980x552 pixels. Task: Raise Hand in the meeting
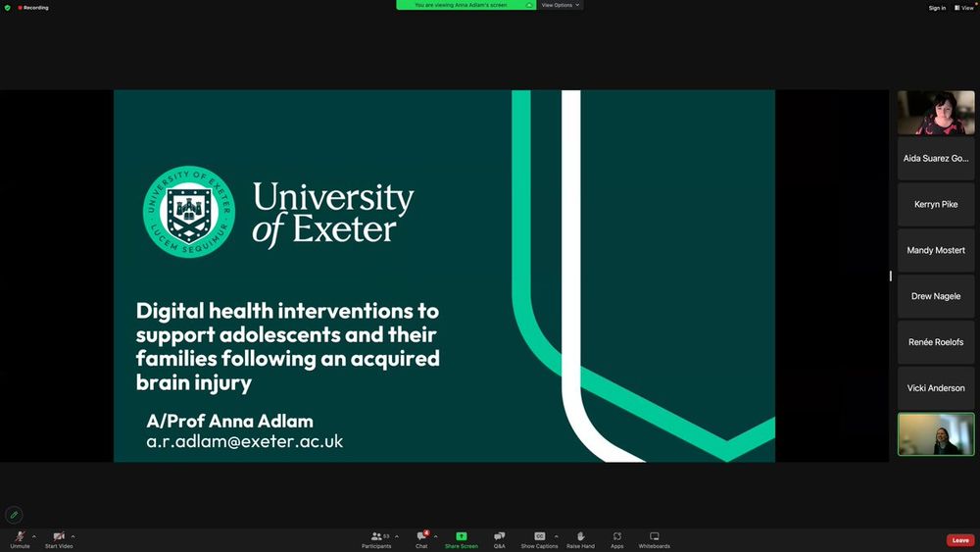coord(580,540)
